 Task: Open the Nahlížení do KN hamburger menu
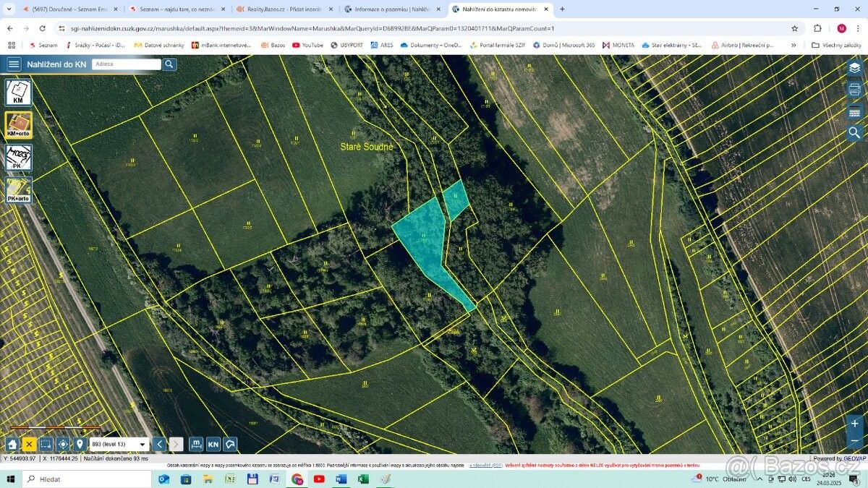point(14,64)
